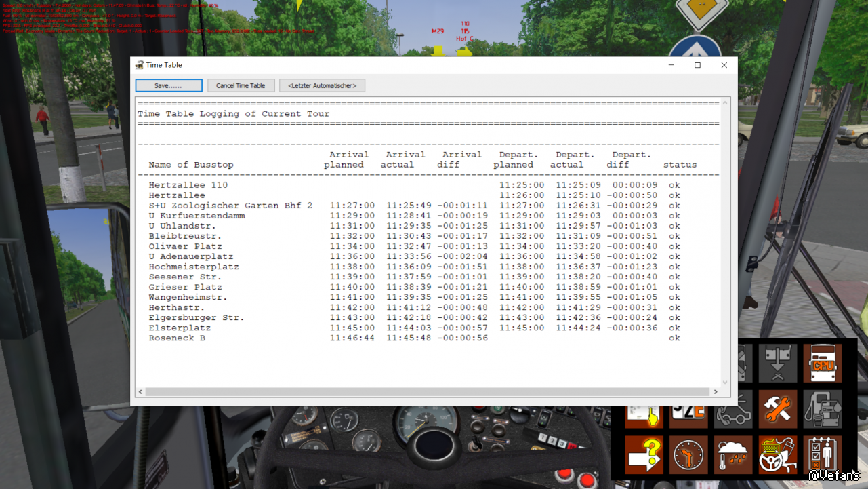This screenshot has width=868, height=489.
Task: Open the passenger checklist icon
Action: click(x=823, y=454)
